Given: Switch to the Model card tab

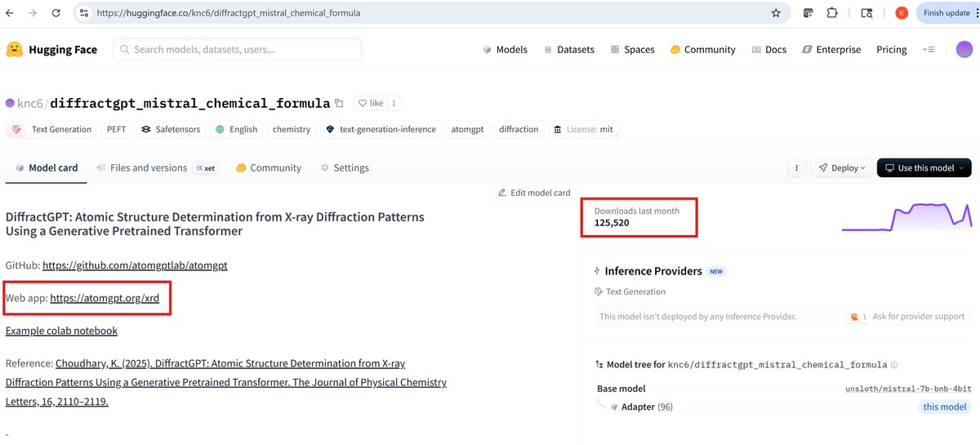Looking at the screenshot, I should point(47,167).
